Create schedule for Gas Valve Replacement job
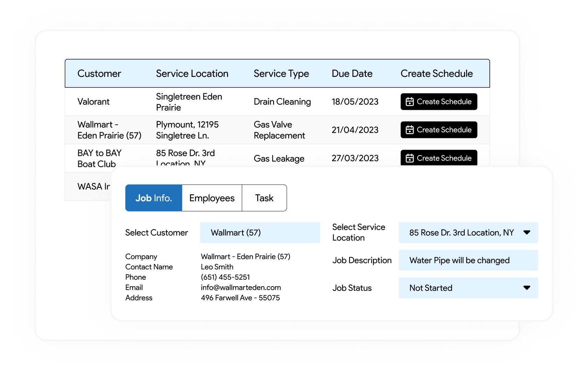 point(439,130)
